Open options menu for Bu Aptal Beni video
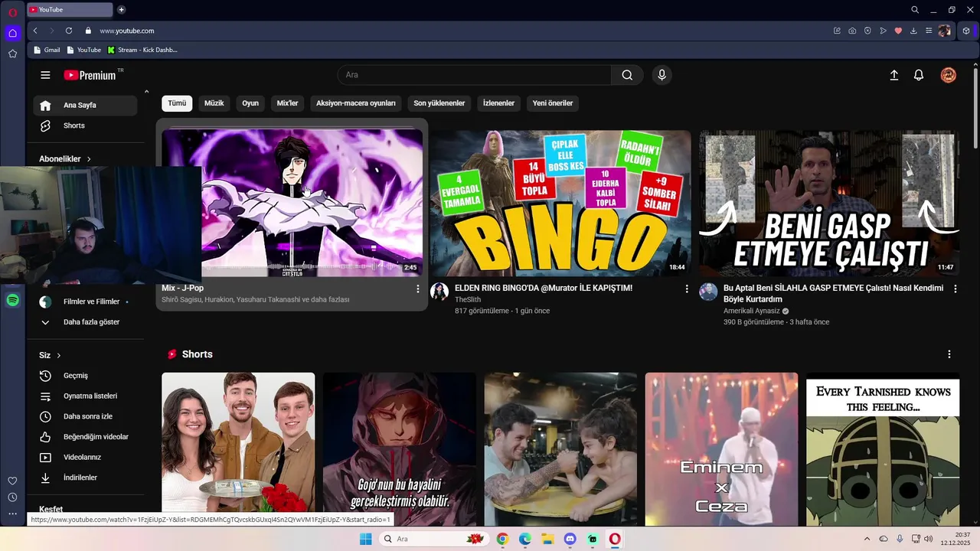980x551 pixels. pyautogui.click(x=955, y=289)
